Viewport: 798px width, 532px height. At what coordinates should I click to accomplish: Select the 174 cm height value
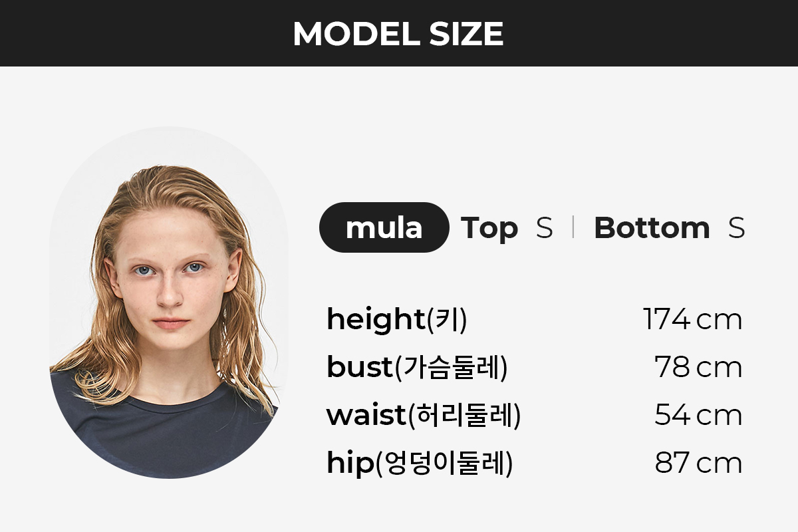tap(692, 320)
